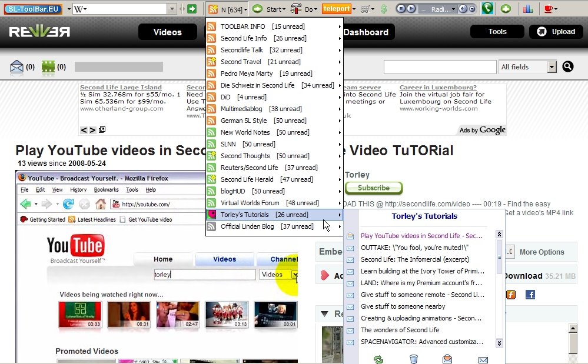
Task: Select Torley's Tutorials feed entry
Action: pos(274,215)
